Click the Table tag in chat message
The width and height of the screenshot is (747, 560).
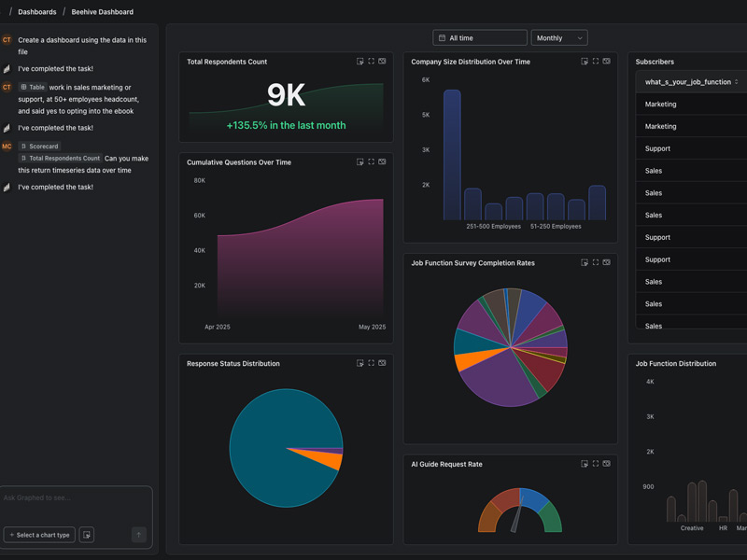[x=33, y=87]
